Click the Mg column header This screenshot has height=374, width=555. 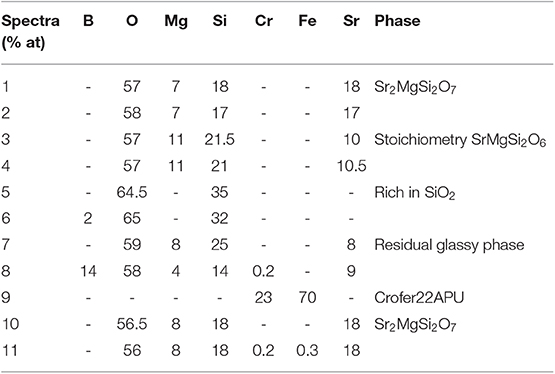tap(176, 22)
